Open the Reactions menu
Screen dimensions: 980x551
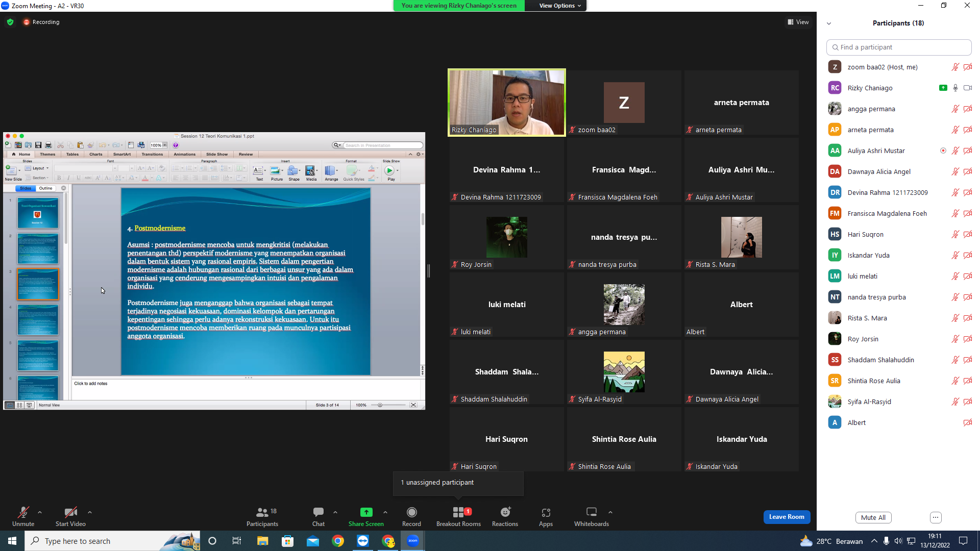click(505, 516)
